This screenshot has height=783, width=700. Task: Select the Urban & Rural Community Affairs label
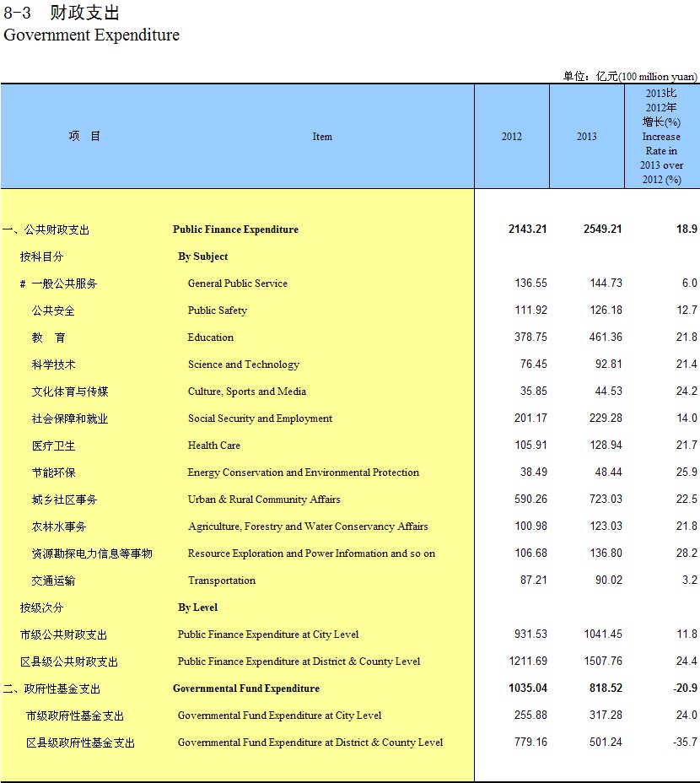pyautogui.click(x=264, y=499)
